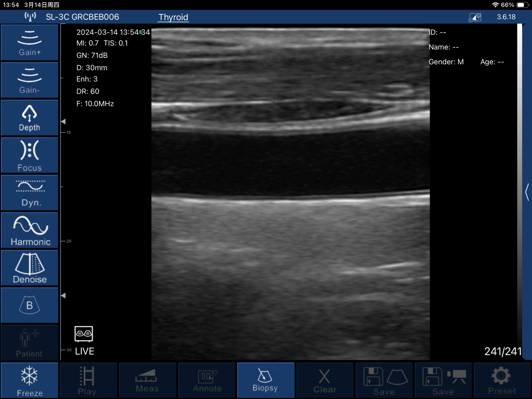
Task: Enable Harmonic imaging mode
Action: 29,230
